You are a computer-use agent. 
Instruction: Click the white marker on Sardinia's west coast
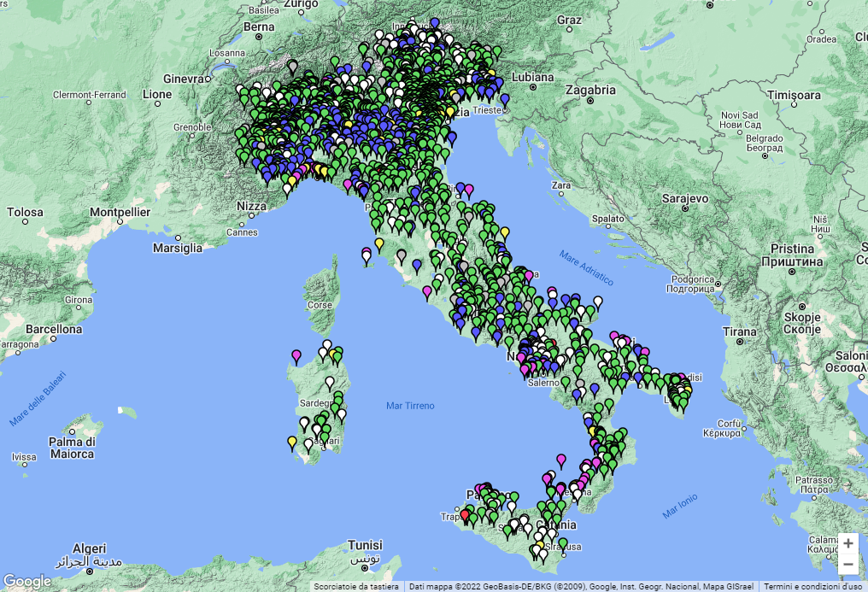(304, 423)
